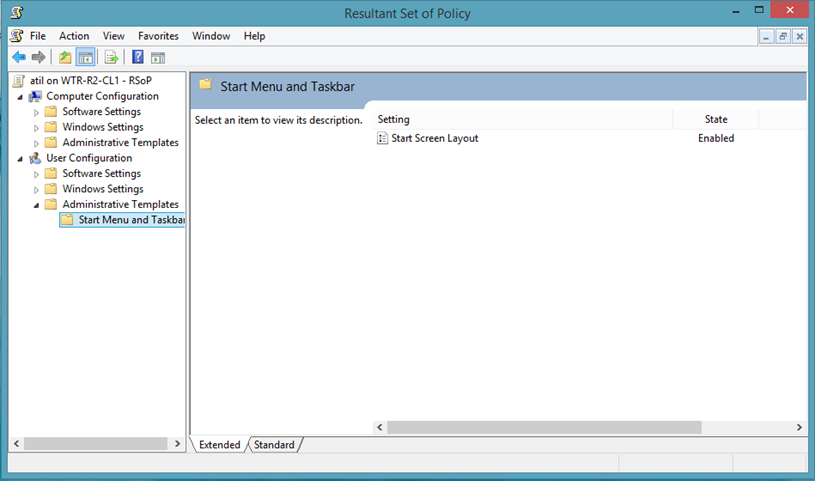Open the Favorites menu

[158, 36]
